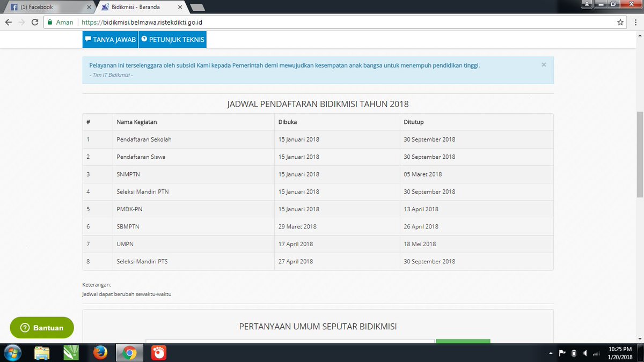Click the browser back arrow

9,23
